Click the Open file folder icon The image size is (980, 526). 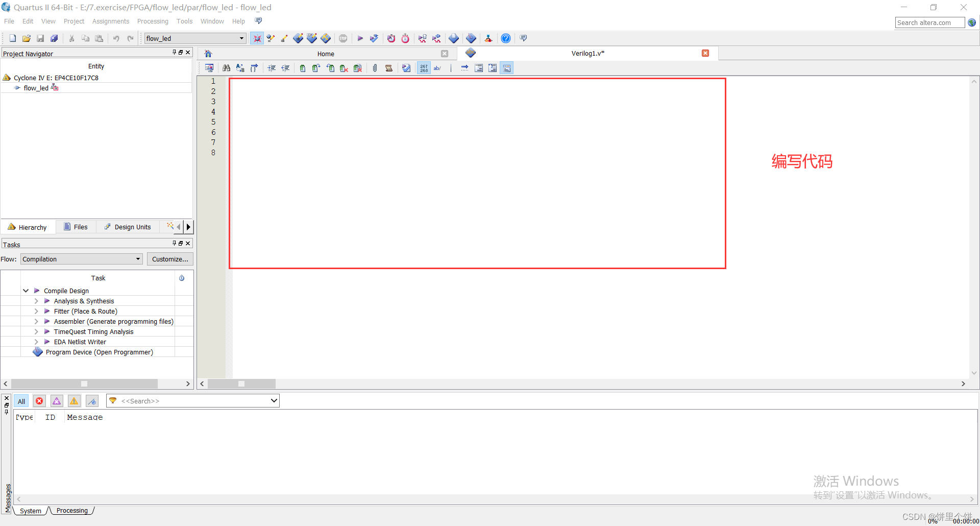tap(27, 38)
